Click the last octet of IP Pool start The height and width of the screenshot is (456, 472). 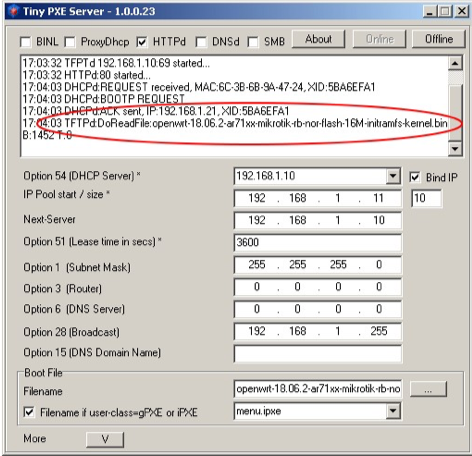click(x=378, y=198)
